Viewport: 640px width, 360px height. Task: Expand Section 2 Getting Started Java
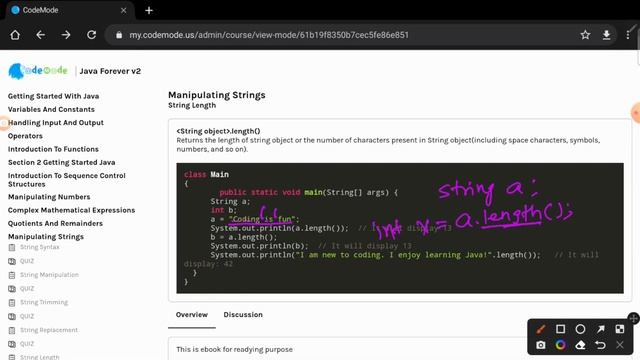(x=62, y=162)
